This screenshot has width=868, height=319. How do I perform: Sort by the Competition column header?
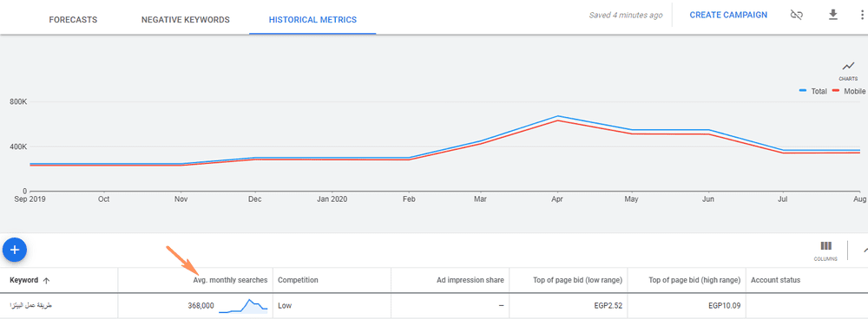coord(298,280)
